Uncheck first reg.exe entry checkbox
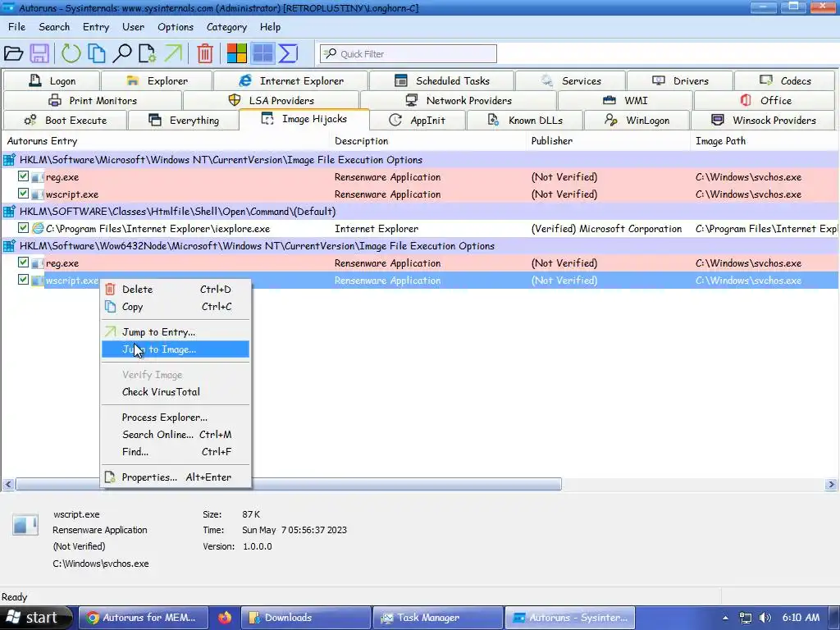This screenshot has width=840, height=630. tap(23, 176)
